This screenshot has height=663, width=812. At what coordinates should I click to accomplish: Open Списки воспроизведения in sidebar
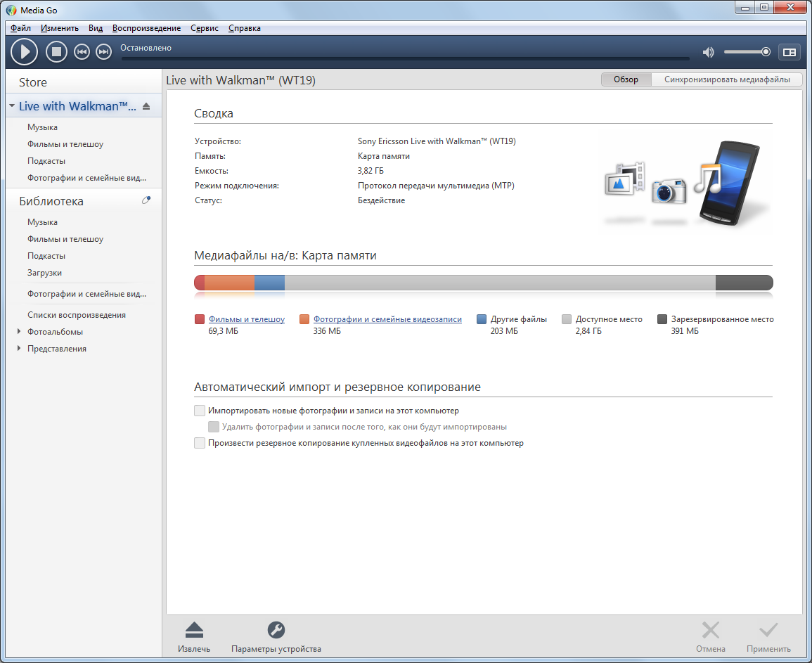coord(77,315)
